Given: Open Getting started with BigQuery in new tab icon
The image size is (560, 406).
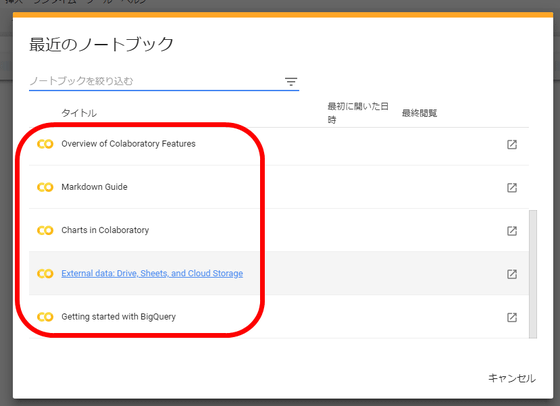Looking at the screenshot, I should pyautogui.click(x=512, y=317).
